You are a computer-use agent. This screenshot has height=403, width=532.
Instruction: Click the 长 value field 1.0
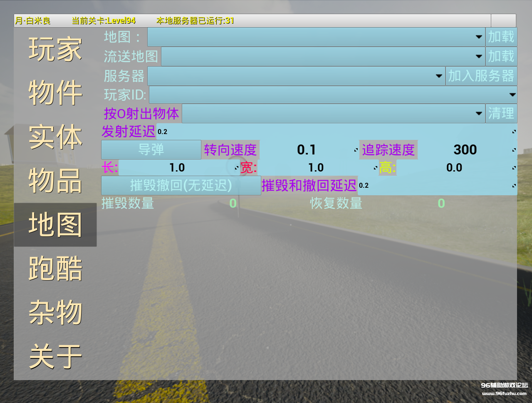coord(179,168)
